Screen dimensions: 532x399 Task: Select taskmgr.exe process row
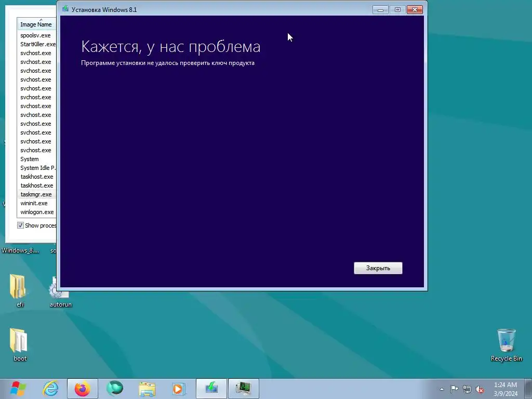click(37, 194)
